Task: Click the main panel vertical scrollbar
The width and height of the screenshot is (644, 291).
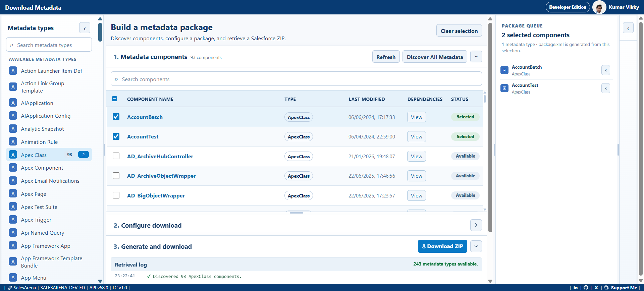Action: click(490, 127)
